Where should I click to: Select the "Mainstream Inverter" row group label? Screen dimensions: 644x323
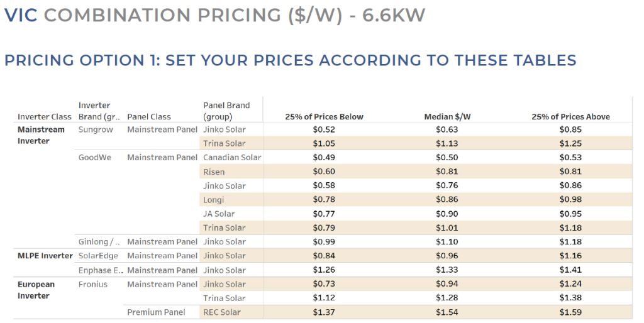click(41, 135)
